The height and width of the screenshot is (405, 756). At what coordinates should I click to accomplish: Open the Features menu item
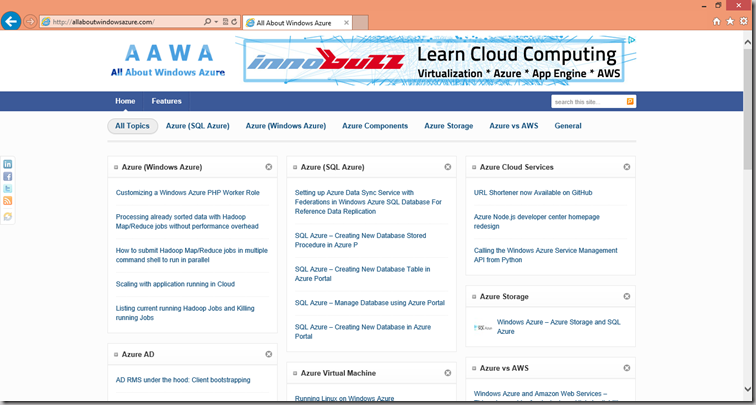coord(166,101)
